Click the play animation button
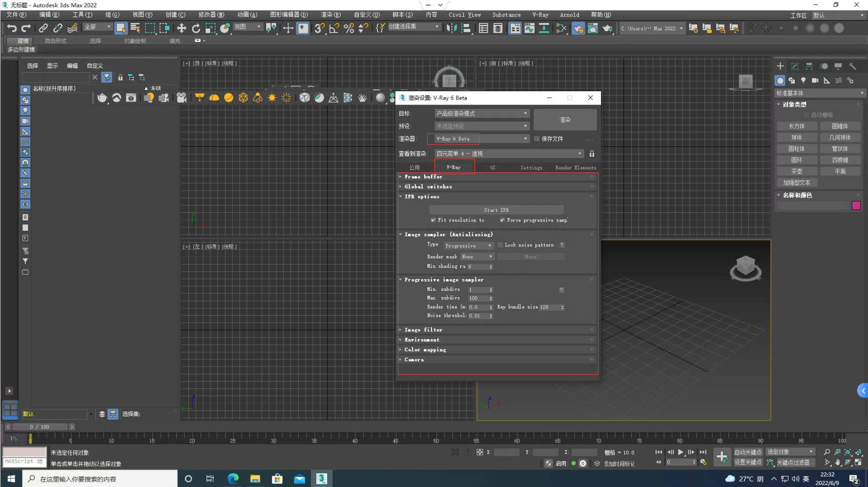Image resolution: width=868 pixels, height=487 pixels. pos(681,452)
